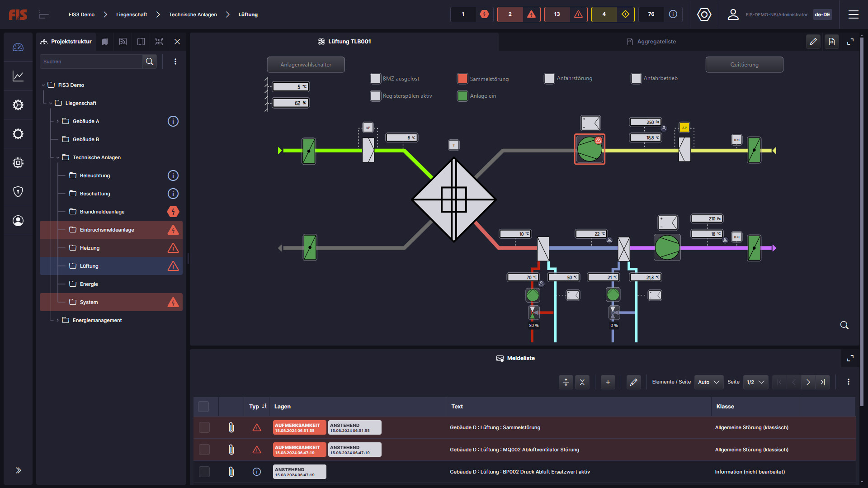Viewport: 868px width, 488px height.
Task: Click the Quittierung button
Action: coord(744,65)
